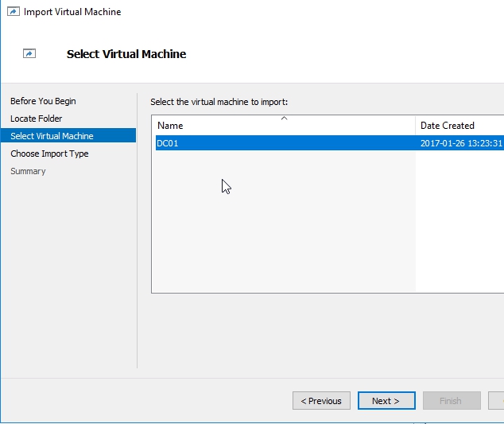Sort the list by the Name column header
The height and width of the screenshot is (424, 504).
coord(170,126)
